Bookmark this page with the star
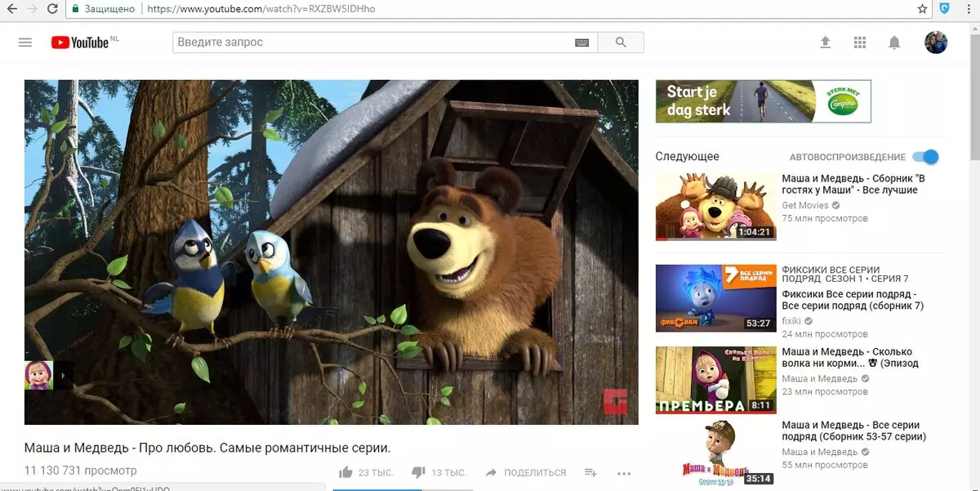The height and width of the screenshot is (491, 980). (922, 9)
